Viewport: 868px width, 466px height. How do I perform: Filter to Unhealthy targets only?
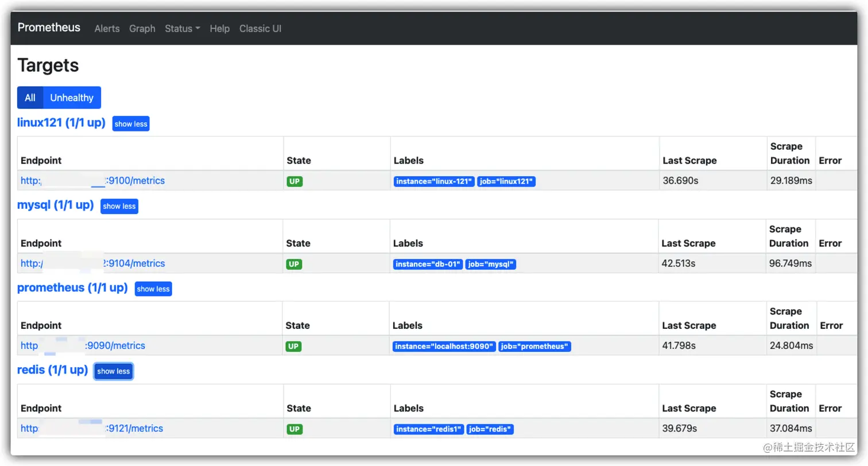coord(72,98)
